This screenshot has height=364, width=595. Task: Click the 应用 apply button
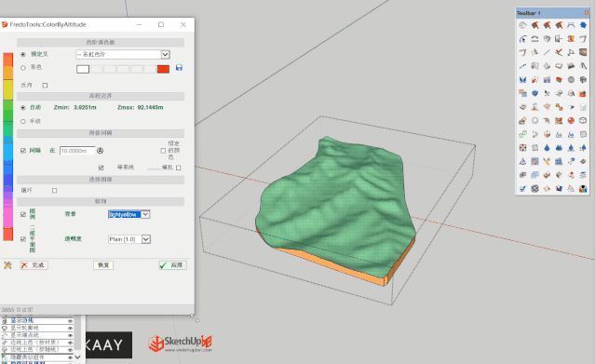[x=172, y=265]
